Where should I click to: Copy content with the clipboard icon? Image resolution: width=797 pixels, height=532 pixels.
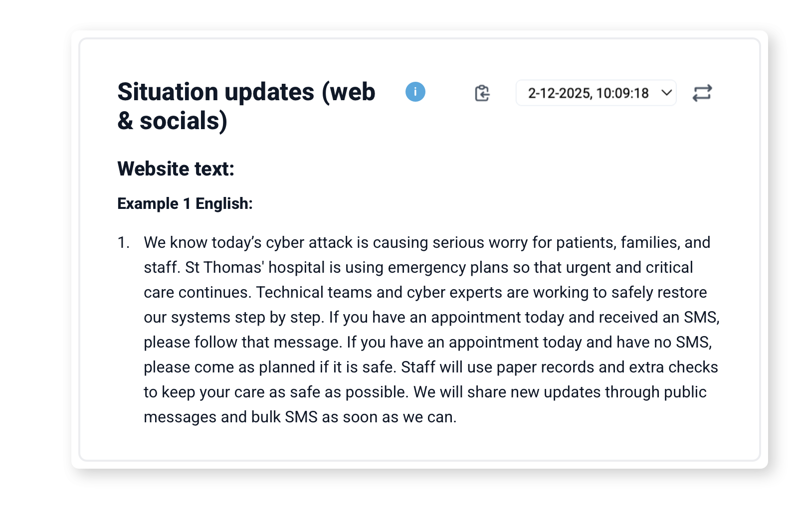pyautogui.click(x=482, y=93)
